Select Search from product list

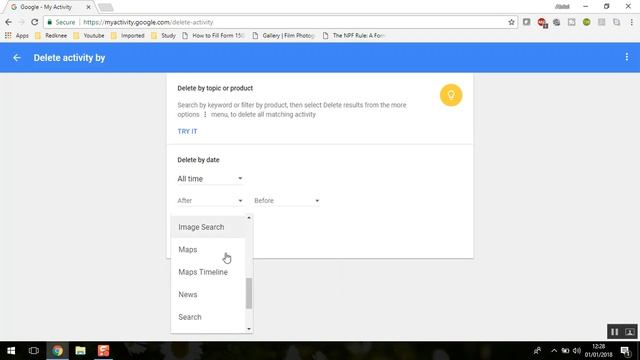pyautogui.click(x=208, y=317)
